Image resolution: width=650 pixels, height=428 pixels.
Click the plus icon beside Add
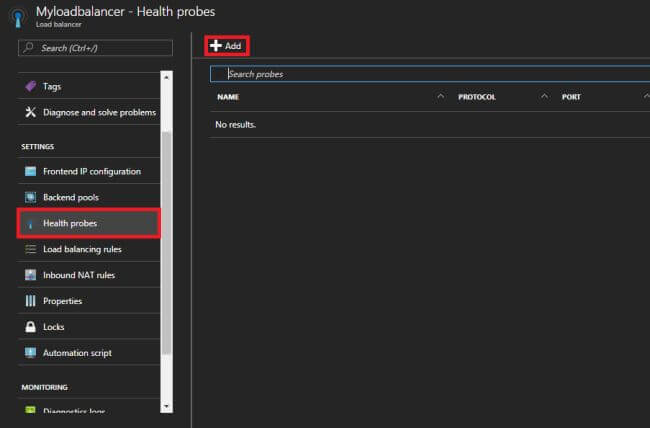pyautogui.click(x=216, y=46)
